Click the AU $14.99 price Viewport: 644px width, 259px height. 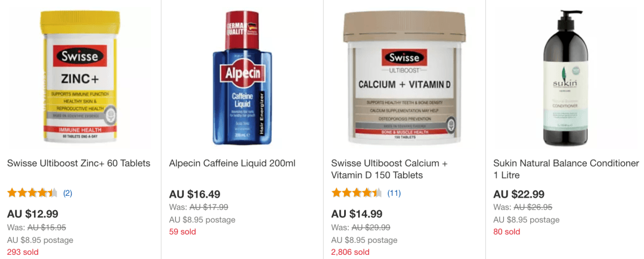[357, 214]
